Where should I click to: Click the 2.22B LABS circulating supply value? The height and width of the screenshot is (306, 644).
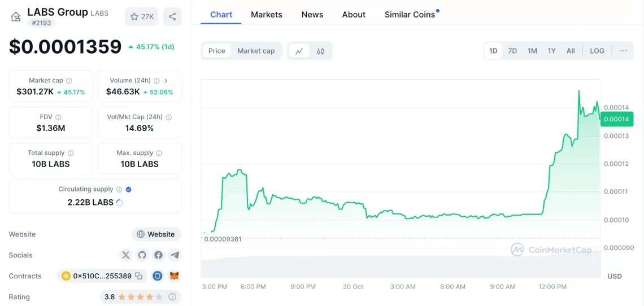coord(90,202)
